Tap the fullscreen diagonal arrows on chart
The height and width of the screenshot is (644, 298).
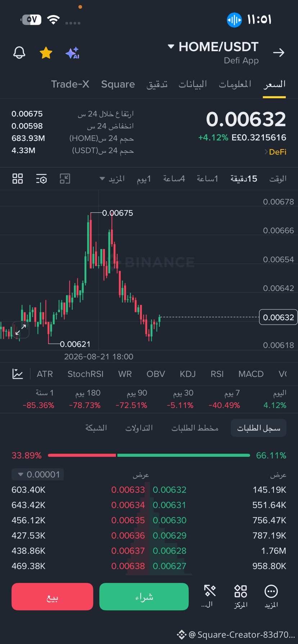pyautogui.click(x=21, y=330)
